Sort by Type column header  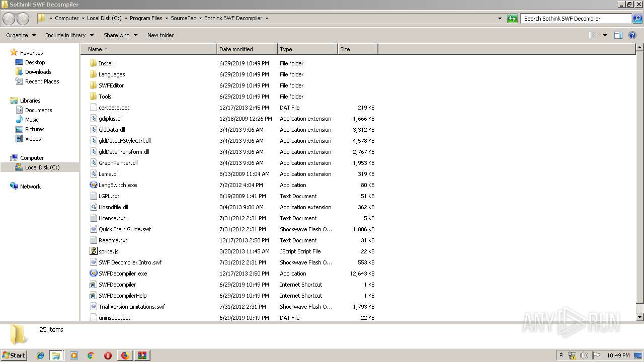coord(307,49)
